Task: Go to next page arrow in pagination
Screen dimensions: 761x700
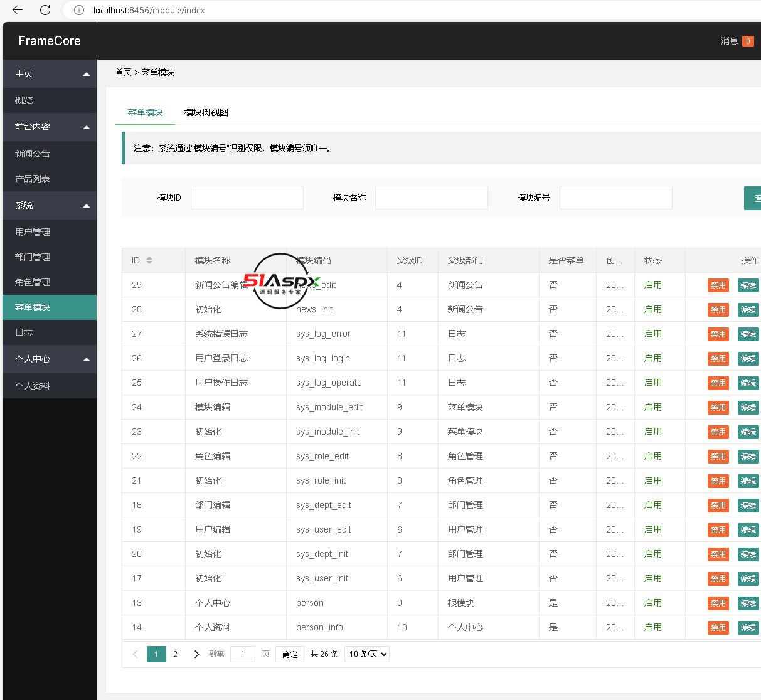Action: tap(196, 654)
